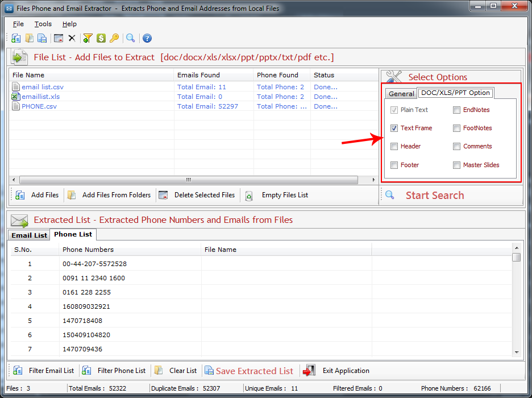Enable the EndNotes checkbox

tap(456, 110)
